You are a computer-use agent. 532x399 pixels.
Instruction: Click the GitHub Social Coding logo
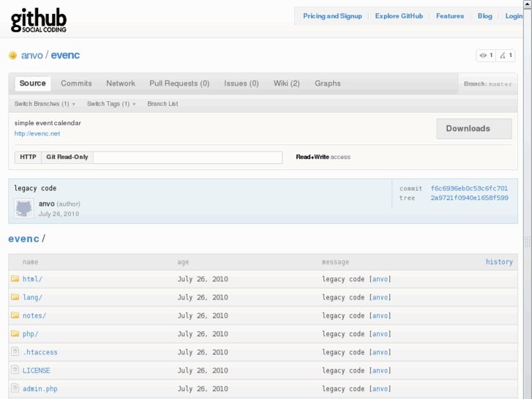(x=39, y=20)
